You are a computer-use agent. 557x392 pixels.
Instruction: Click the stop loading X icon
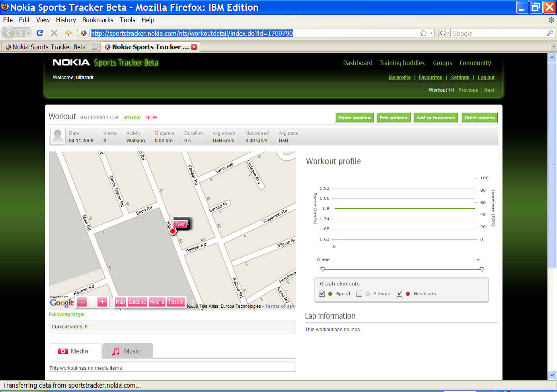pyautogui.click(x=54, y=33)
